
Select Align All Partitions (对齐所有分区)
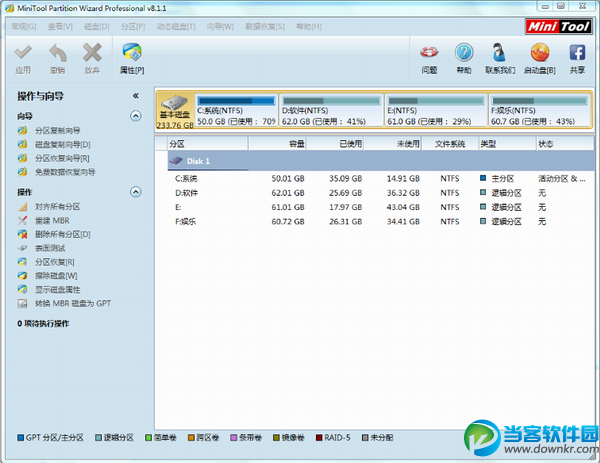[57, 207]
